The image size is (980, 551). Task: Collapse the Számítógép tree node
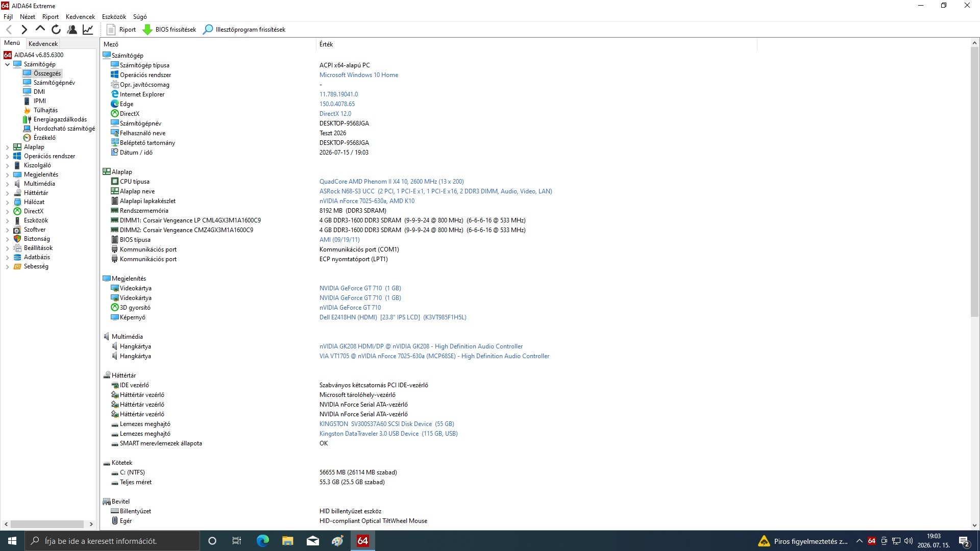pos(7,64)
